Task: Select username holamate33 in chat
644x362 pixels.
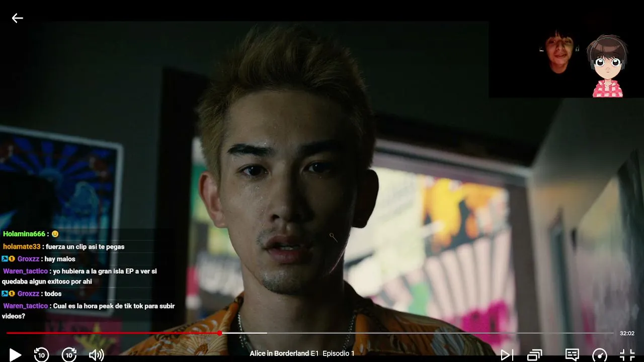Action: 22,246
